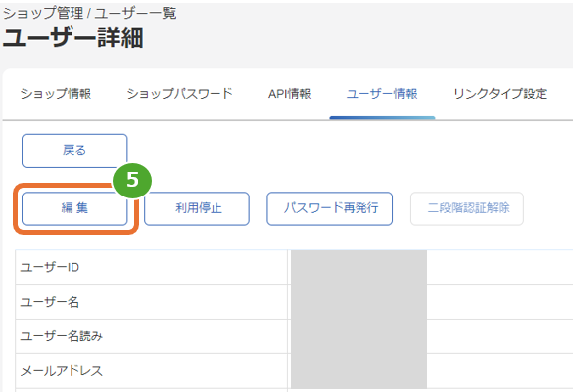The image size is (575, 392).
Task: Click the 利用停止 button
Action: [x=198, y=208]
